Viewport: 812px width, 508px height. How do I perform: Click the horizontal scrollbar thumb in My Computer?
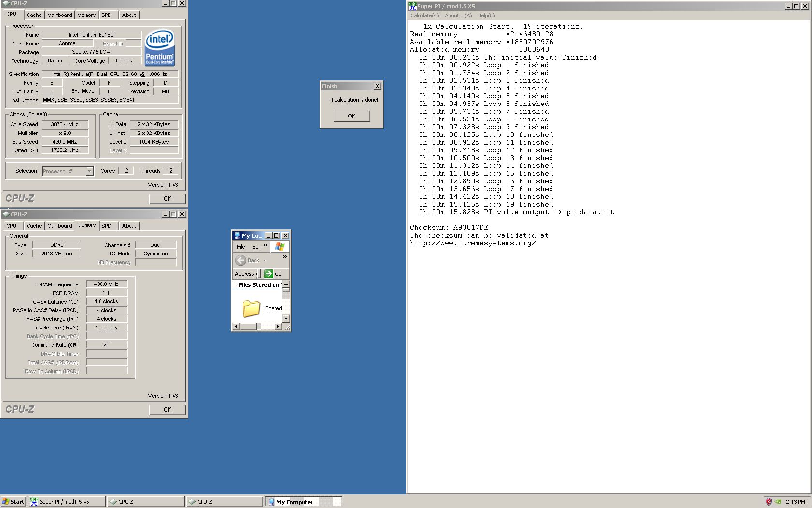pyautogui.click(x=248, y=327)
